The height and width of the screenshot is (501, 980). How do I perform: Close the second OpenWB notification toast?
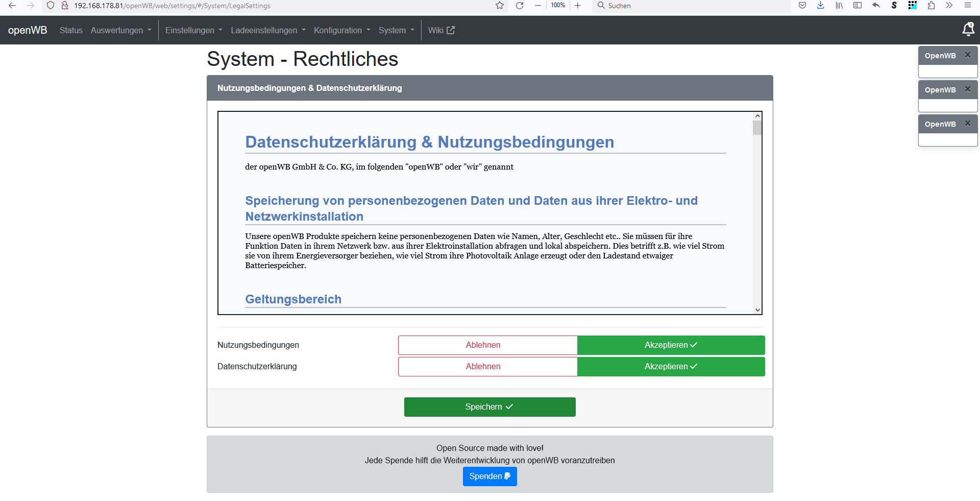tap(967, 89)
